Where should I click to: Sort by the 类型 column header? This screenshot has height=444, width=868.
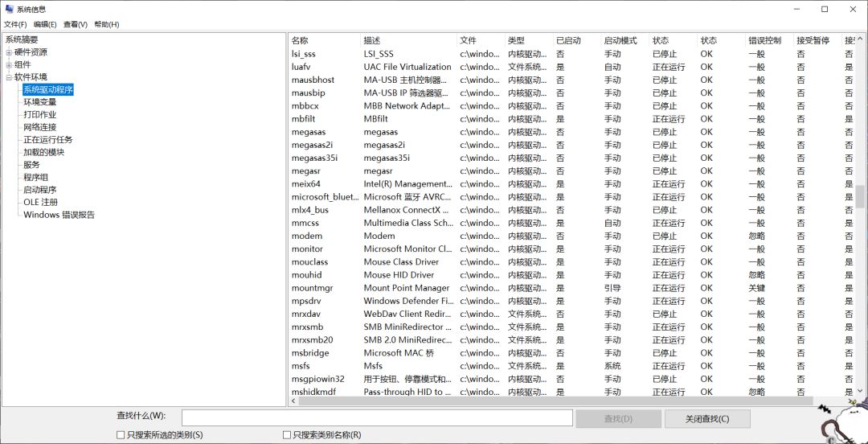pos(529,40)
